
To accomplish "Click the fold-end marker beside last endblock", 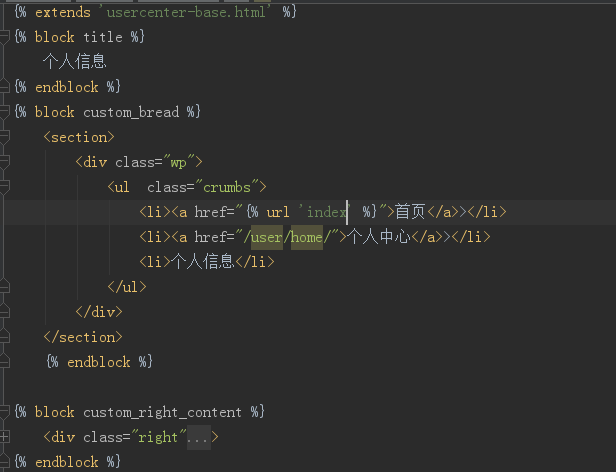I will coord(4,462).
